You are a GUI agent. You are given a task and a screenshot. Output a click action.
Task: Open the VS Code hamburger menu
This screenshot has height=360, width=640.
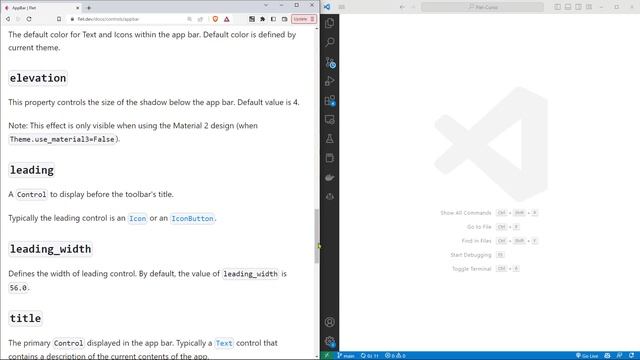pyautogui.click(x=342, y=7)
